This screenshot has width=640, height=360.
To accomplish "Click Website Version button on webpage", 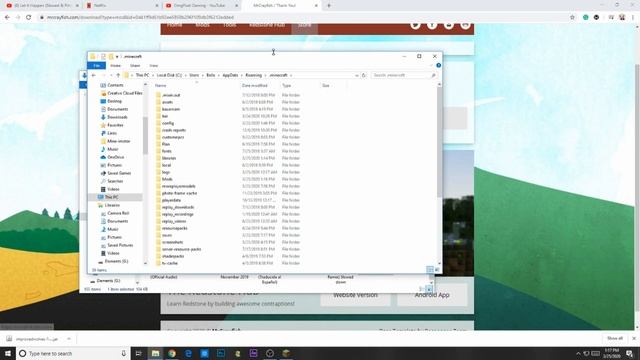I will click(x=355, y=295).
